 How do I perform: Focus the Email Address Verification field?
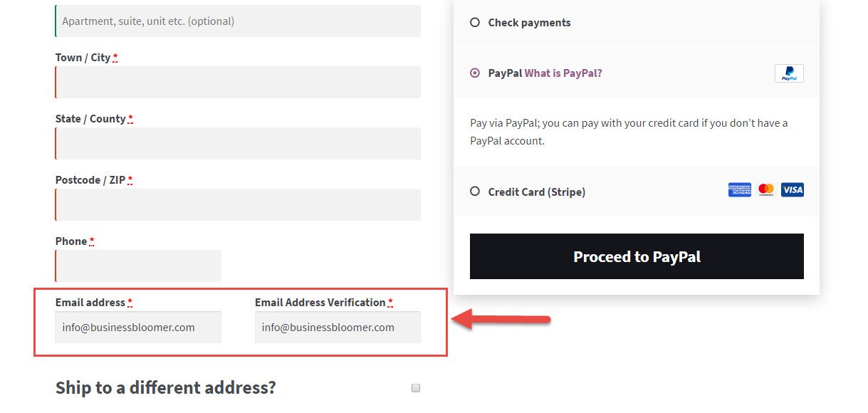tap(338, 327)
